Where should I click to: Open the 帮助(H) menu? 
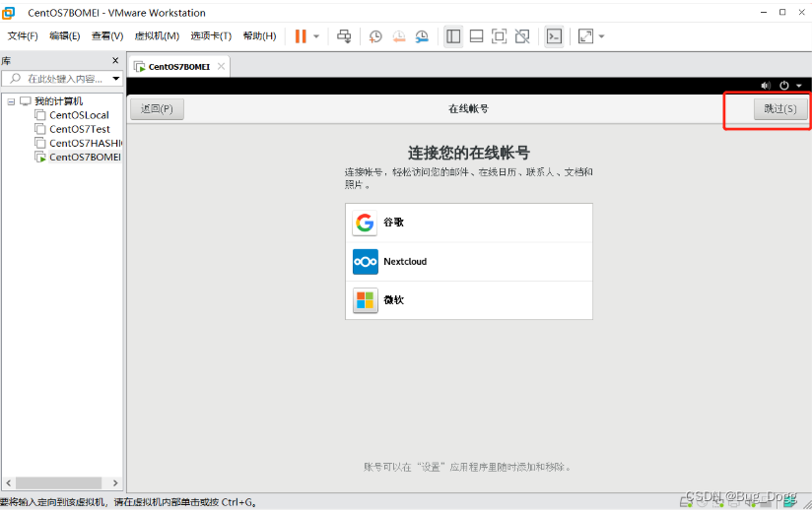point(259,35)
